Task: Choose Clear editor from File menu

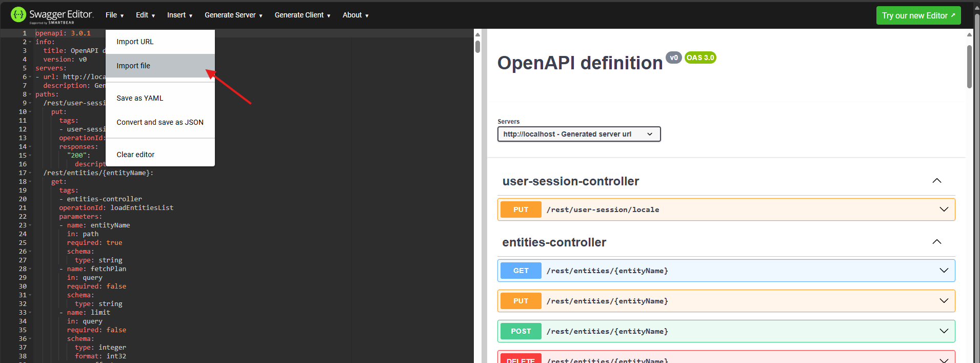Action: [x=160, y=155]
